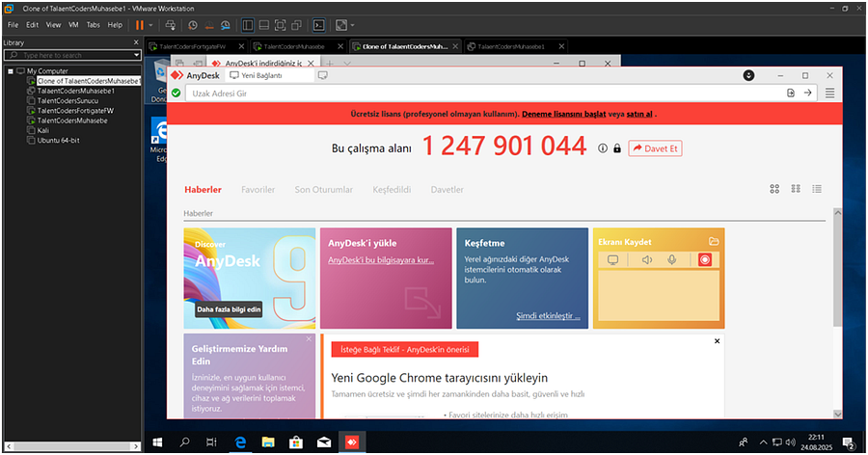Click red record button in Ekranı Kaydet
868x455 pixels.
click(x=705, y=259)
